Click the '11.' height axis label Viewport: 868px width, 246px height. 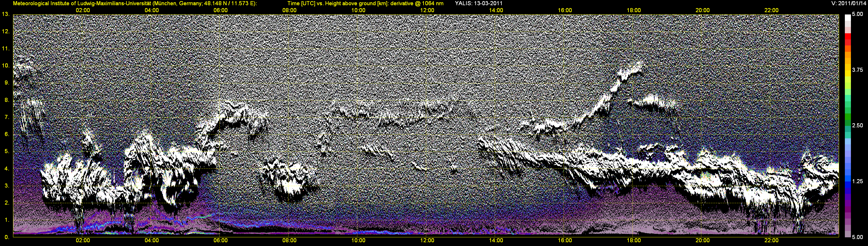[6, 49]
